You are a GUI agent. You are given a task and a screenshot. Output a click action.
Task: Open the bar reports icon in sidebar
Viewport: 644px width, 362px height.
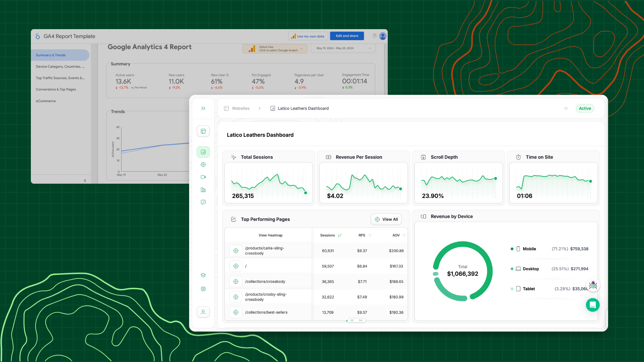coord(203,190)
